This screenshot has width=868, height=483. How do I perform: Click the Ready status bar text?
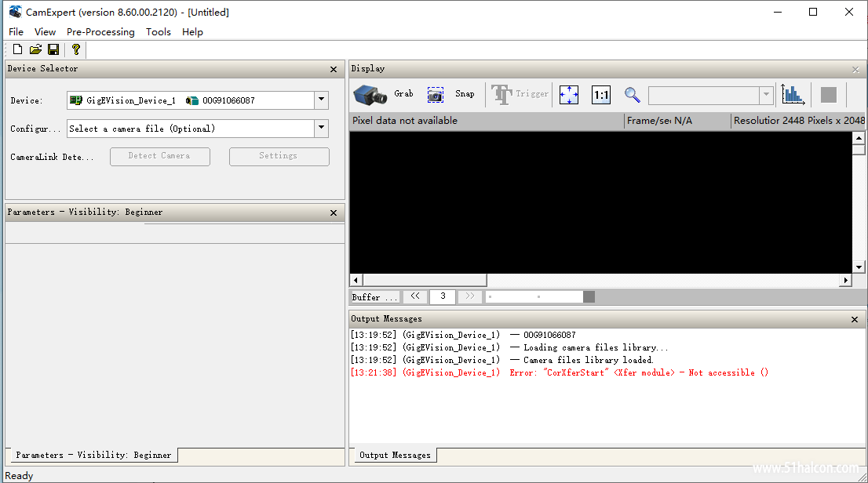19,476
